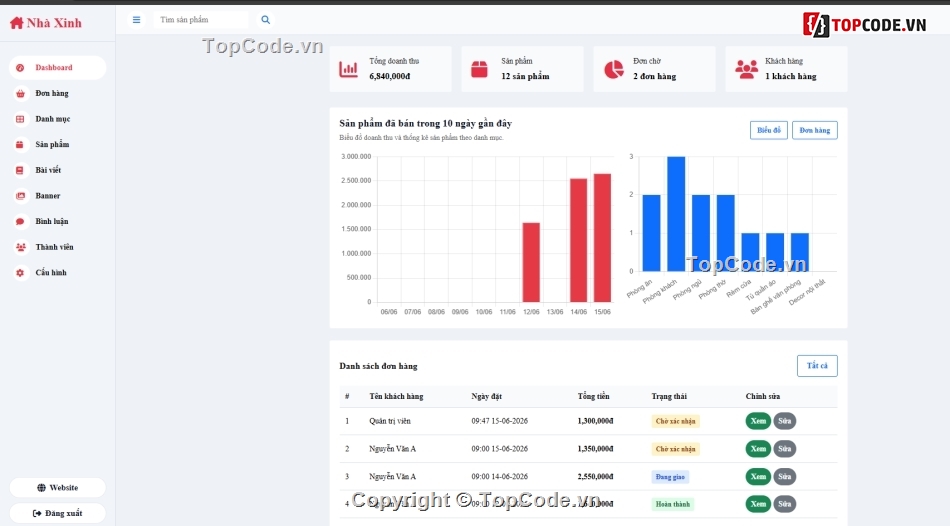950x526 pixels.
Task: Click the Chờ xác nhận badge for Quản trị viên
Action: [x=676, y=421]
